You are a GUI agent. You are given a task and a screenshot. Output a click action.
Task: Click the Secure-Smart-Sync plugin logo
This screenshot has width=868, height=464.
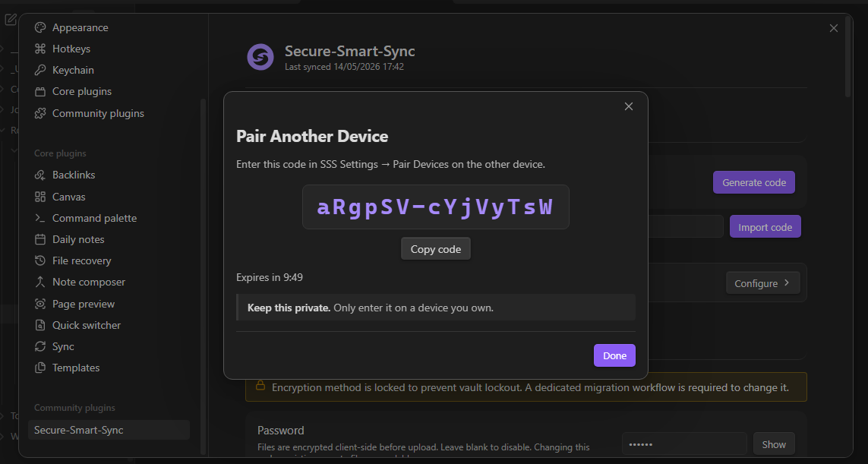tap(260, 57)
